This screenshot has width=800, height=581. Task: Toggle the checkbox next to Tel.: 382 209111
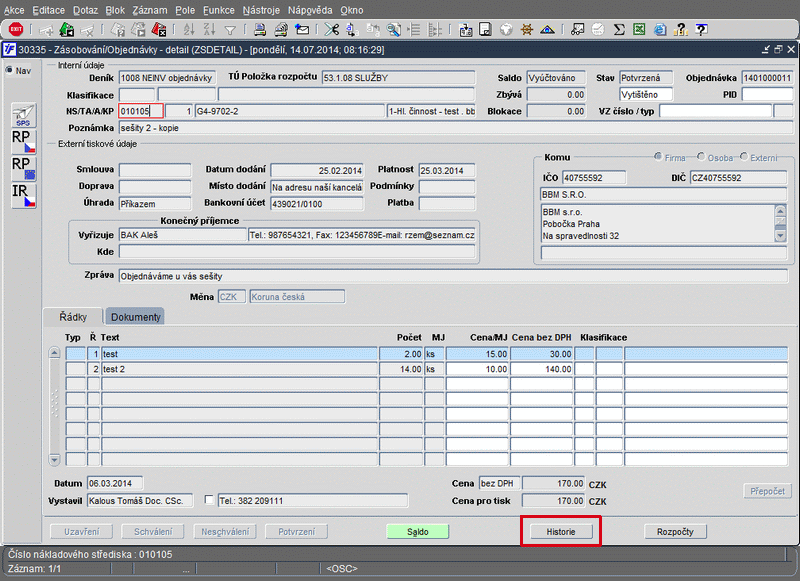tap(209, 500)
